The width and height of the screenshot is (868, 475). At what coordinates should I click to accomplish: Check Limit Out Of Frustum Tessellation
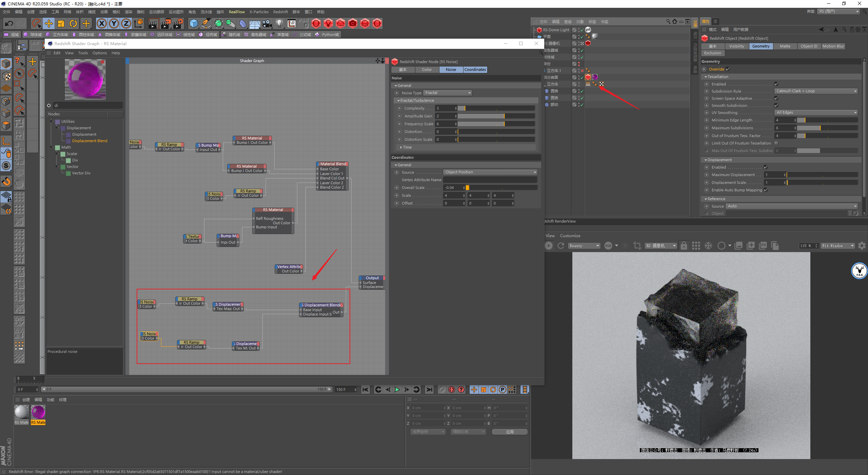pos(776,143)
